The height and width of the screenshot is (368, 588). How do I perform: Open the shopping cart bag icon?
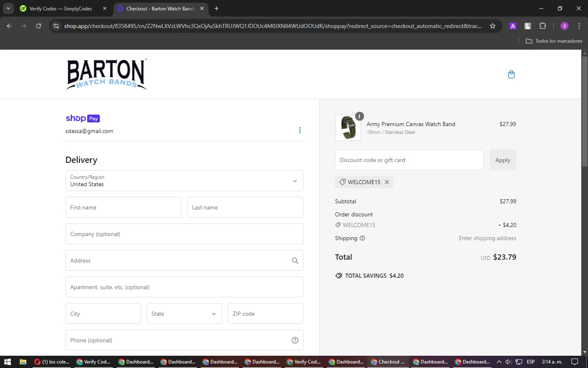(x=511, y=74)
